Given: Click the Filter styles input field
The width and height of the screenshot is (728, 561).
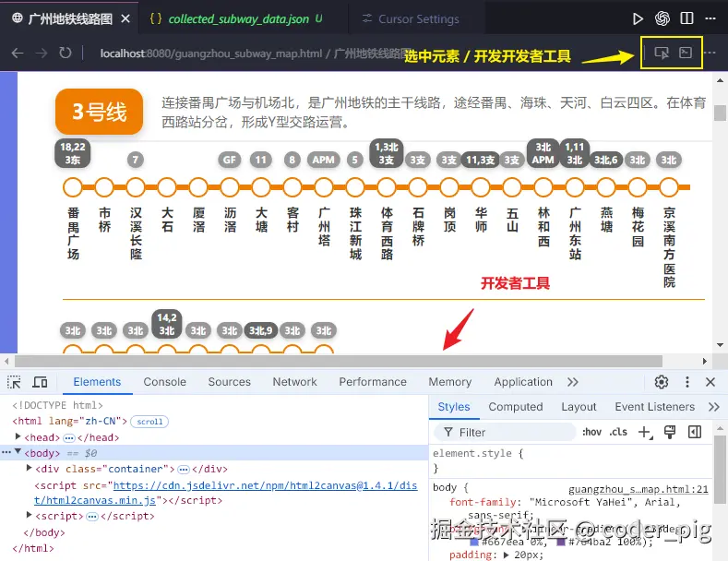Looking at the screenshot, I should (x=505, y=433).
